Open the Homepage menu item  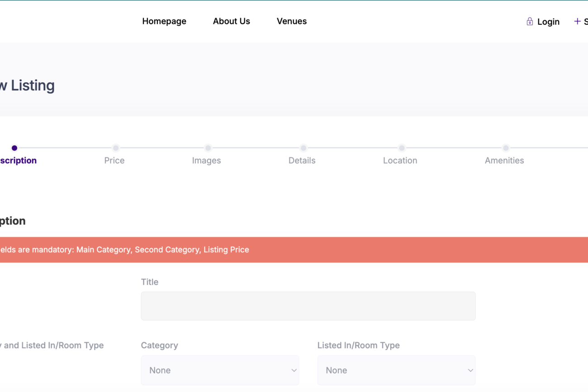164,21
